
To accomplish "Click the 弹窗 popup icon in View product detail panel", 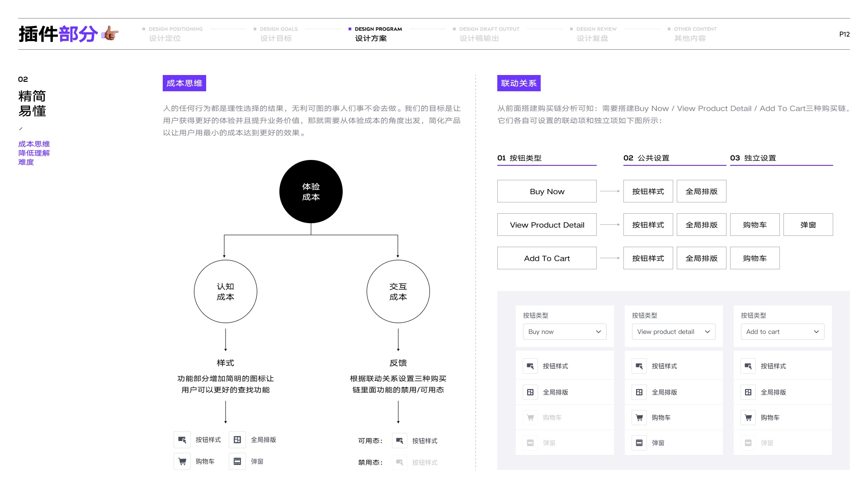I will (639, 443).
